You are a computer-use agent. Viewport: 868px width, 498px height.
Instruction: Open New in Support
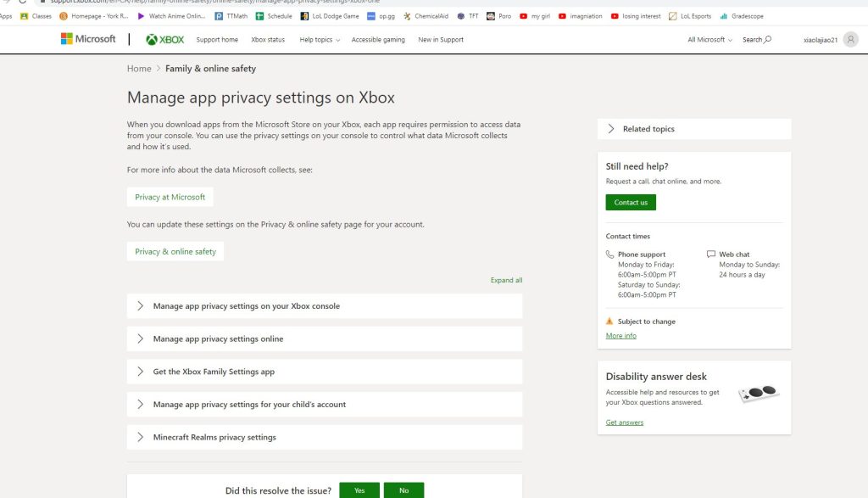(x=441, y=39)
